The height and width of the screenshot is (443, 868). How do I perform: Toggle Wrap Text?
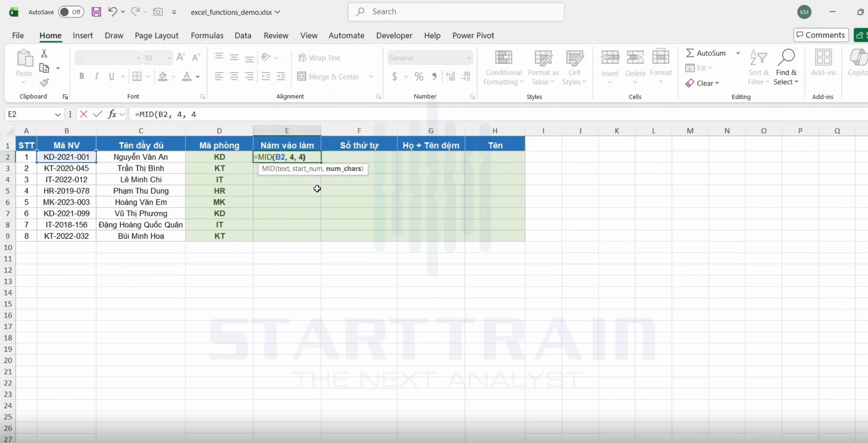point(319,58)
